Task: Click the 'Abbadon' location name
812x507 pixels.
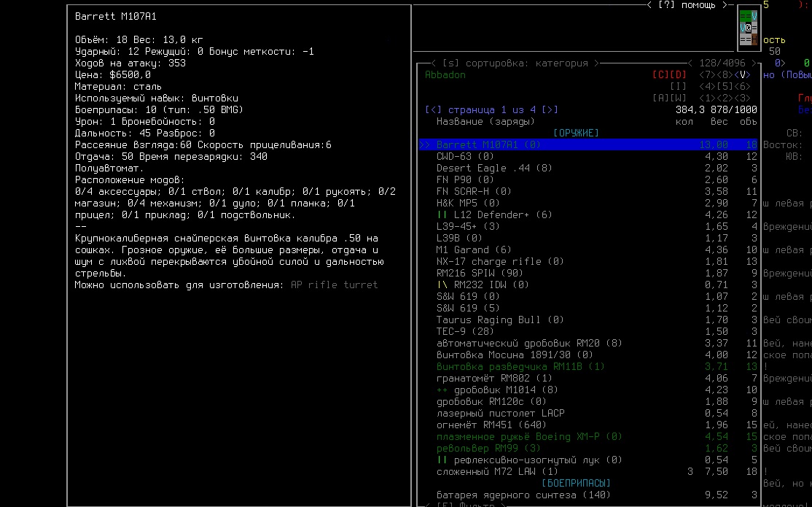Action: 445,74
